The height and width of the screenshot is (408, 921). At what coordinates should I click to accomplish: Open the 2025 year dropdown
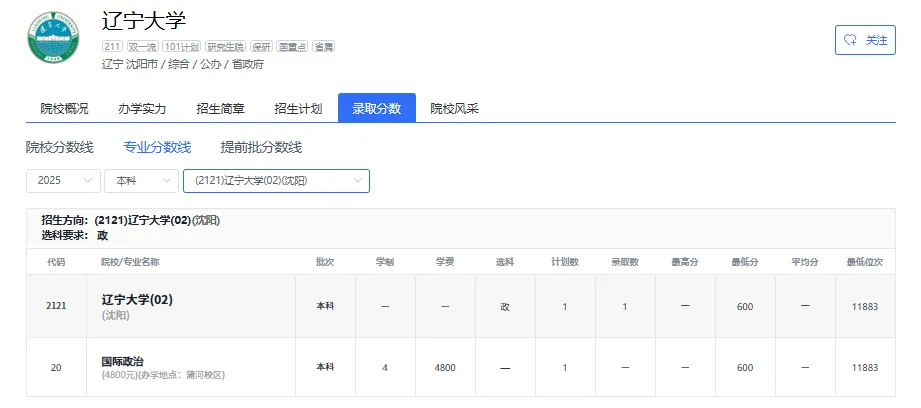tap(63, 181)
